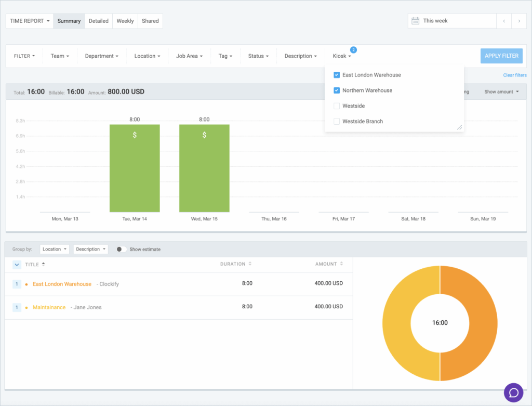Image resolution: width=532 pixels, height=406 pixels.
Task: Change Group by Location dropdown
Action: pyautogui.click(x=54, y=249)
